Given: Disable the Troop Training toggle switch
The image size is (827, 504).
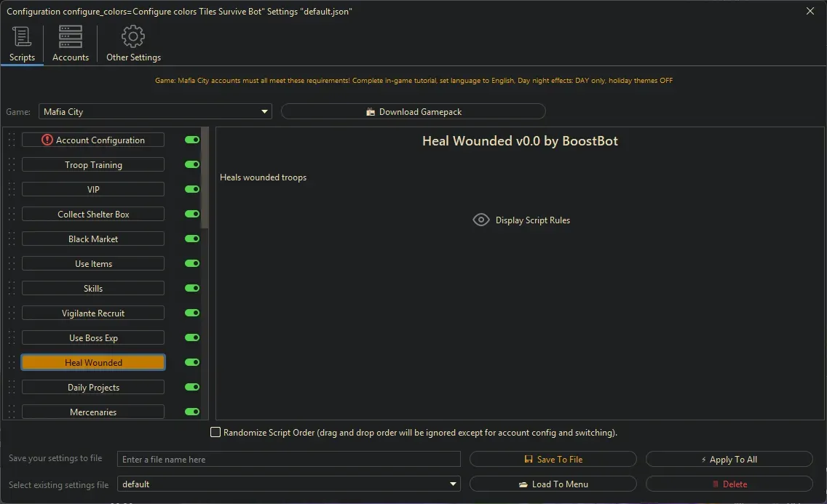Looking at the screenshot, I should tap(192, 165).
